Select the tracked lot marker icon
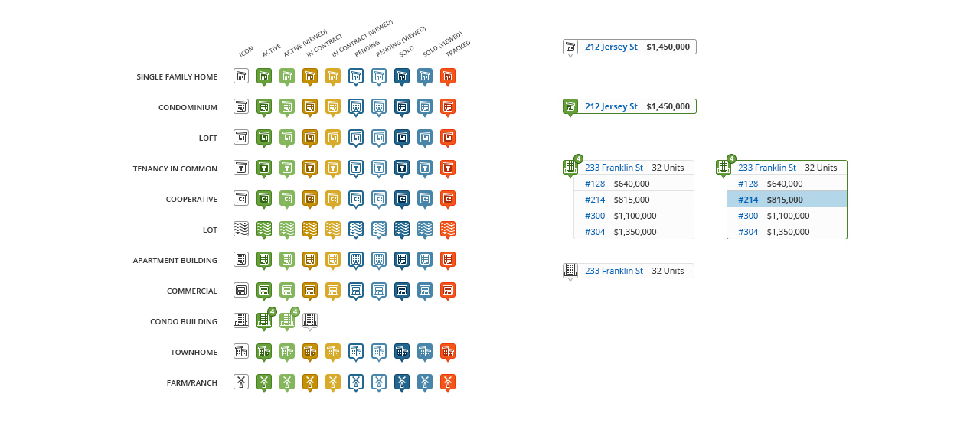This screenshot has width=980, height=436. [x=448, y=229]
